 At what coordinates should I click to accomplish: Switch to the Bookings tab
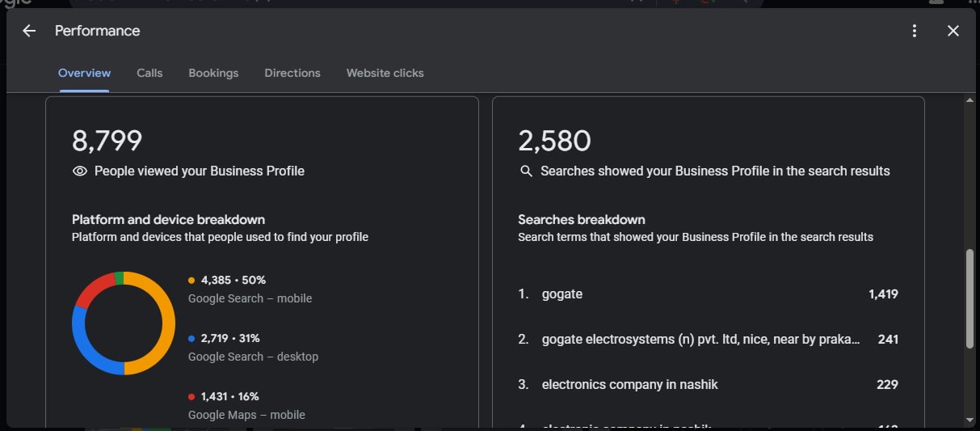(213, 73)
